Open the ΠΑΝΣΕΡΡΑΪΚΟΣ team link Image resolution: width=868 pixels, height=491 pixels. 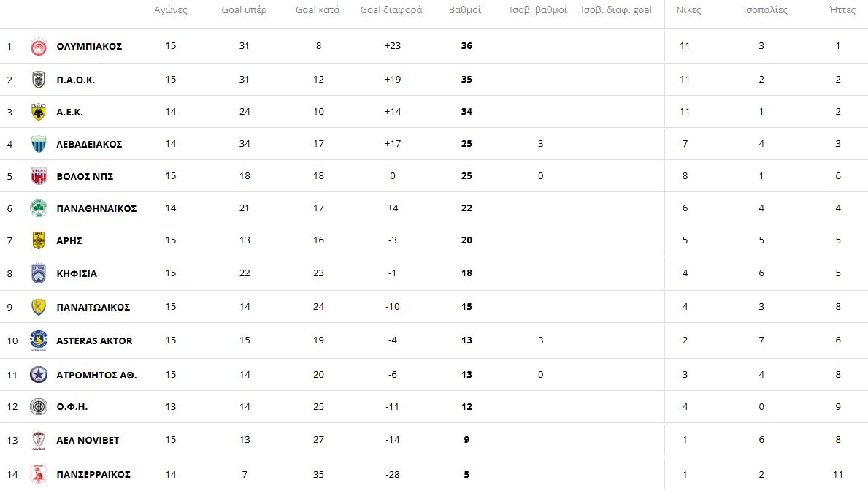(93, 474)
